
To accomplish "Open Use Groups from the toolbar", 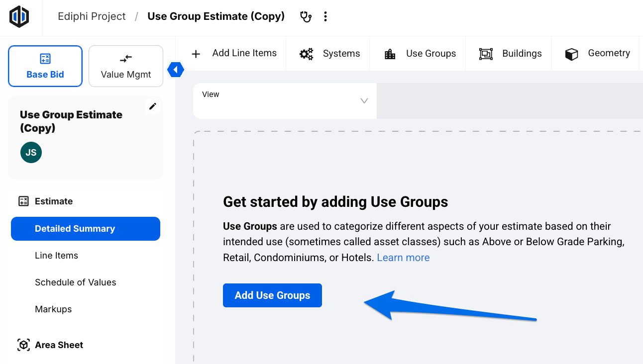I will pos(420,53).
